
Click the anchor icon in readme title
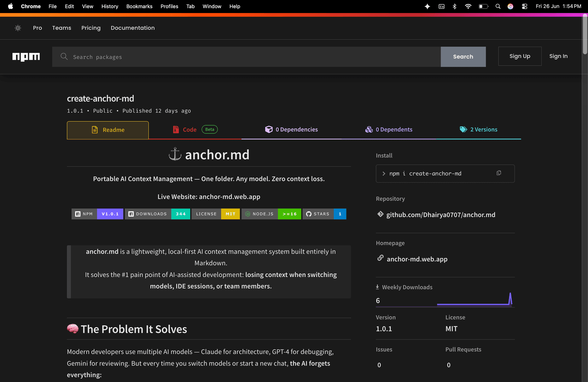click(x=175, y=154)
